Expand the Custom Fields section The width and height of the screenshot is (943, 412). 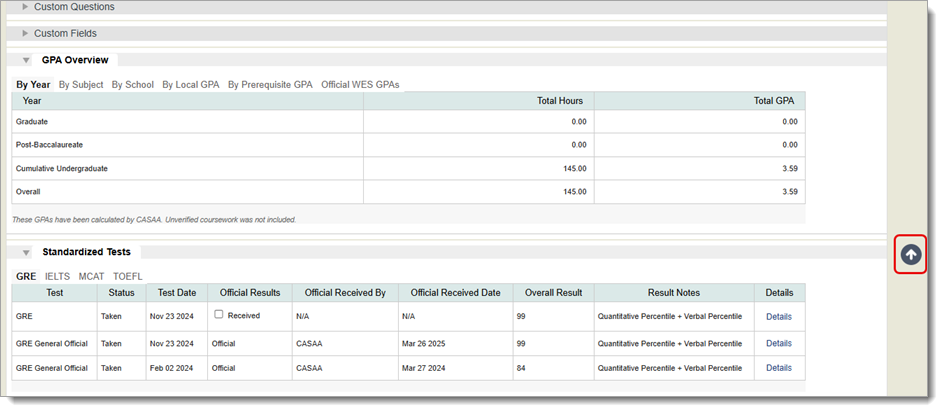click(x=26, y=33)
